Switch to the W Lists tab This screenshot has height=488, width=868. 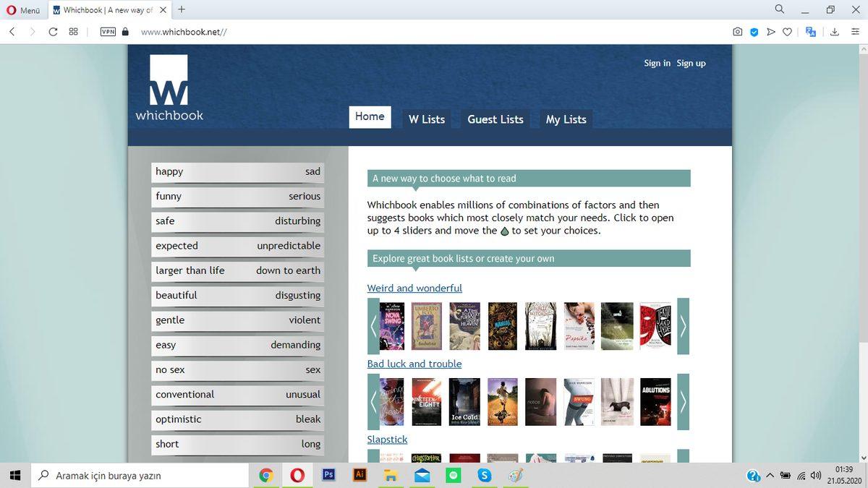[427, 119]
